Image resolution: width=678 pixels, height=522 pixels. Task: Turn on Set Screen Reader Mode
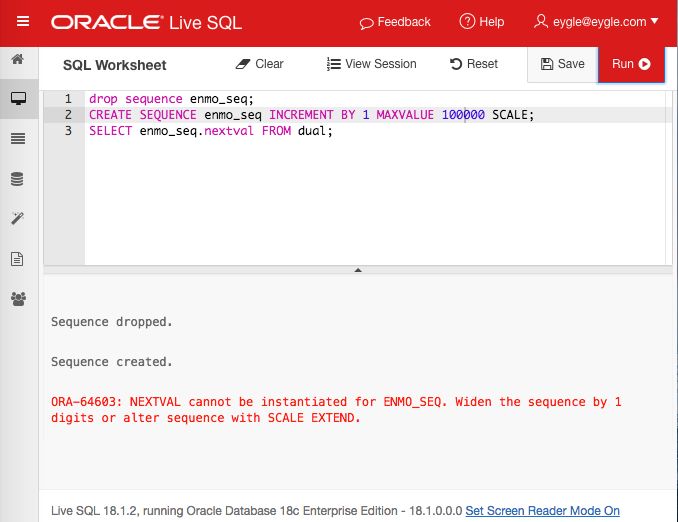(x=542, y=510)
